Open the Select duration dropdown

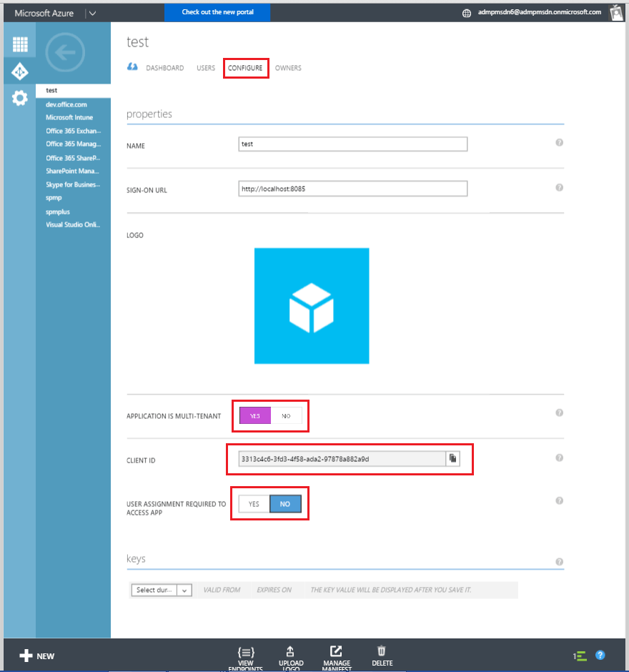coord(161,590)
